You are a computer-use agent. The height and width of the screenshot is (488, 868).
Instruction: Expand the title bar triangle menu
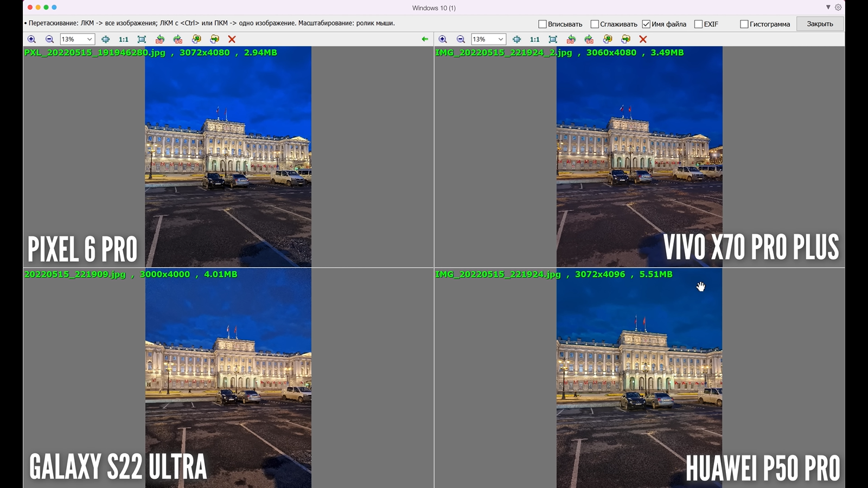coord(828,8)
